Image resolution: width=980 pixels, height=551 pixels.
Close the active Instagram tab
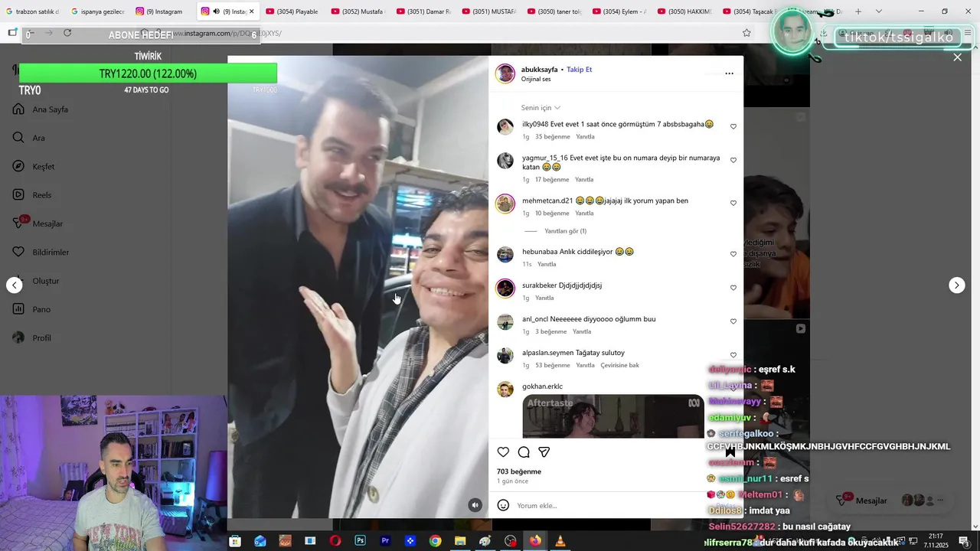tap(251, 11)
